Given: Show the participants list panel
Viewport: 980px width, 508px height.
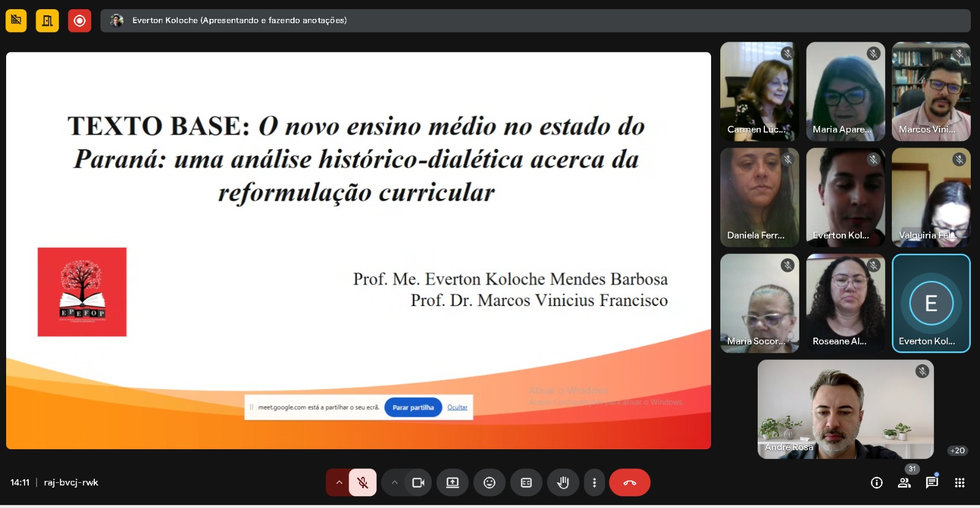Looking at the screenshot, I should tap(904, 483).
